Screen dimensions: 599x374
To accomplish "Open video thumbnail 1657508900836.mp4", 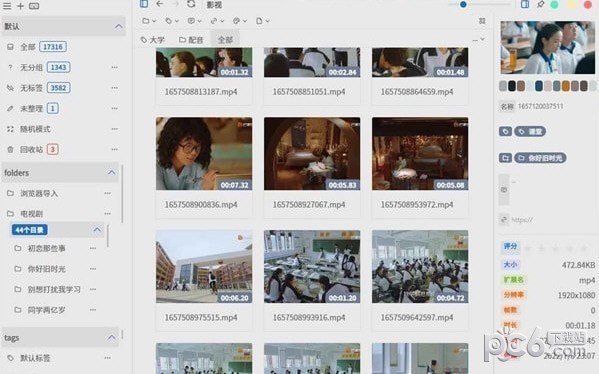I will (204, 154).
